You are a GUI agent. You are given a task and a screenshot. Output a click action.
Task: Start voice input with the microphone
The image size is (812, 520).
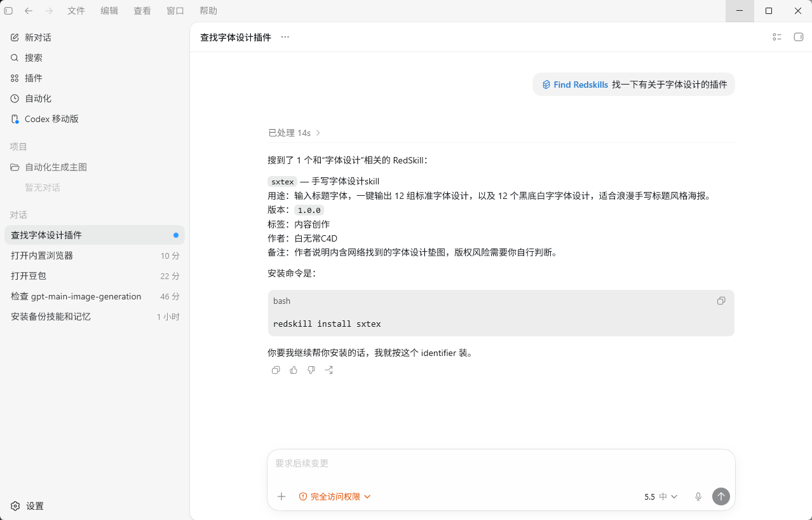click(x=698, y=496)
